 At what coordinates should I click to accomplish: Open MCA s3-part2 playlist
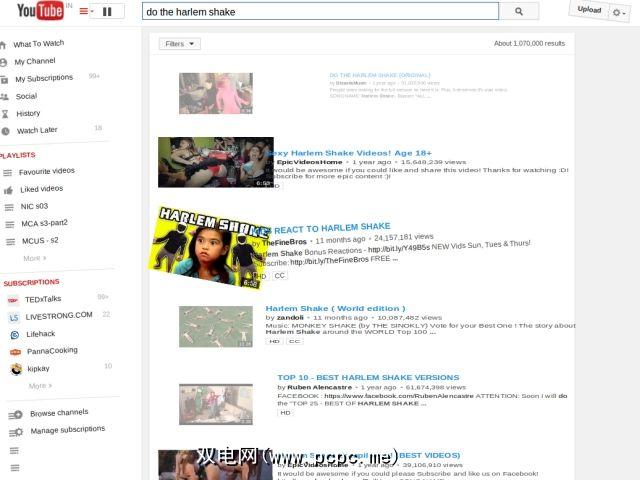click(44, 223)
